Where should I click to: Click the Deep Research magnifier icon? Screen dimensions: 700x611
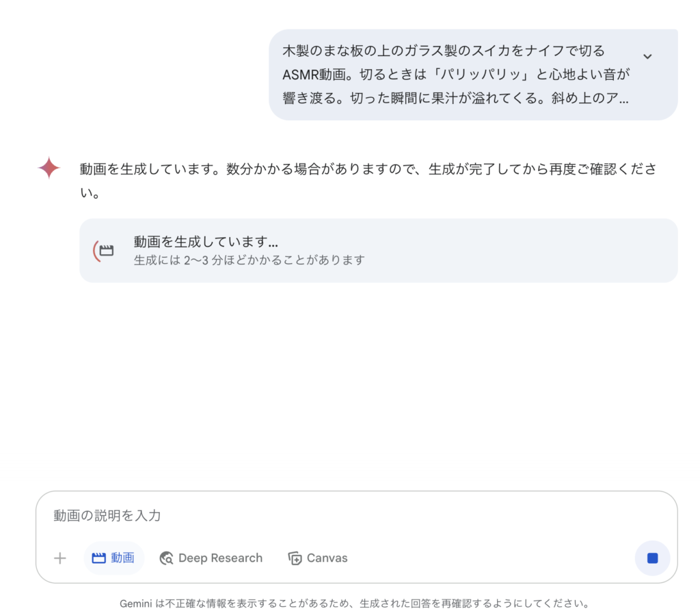click(166, 558)
